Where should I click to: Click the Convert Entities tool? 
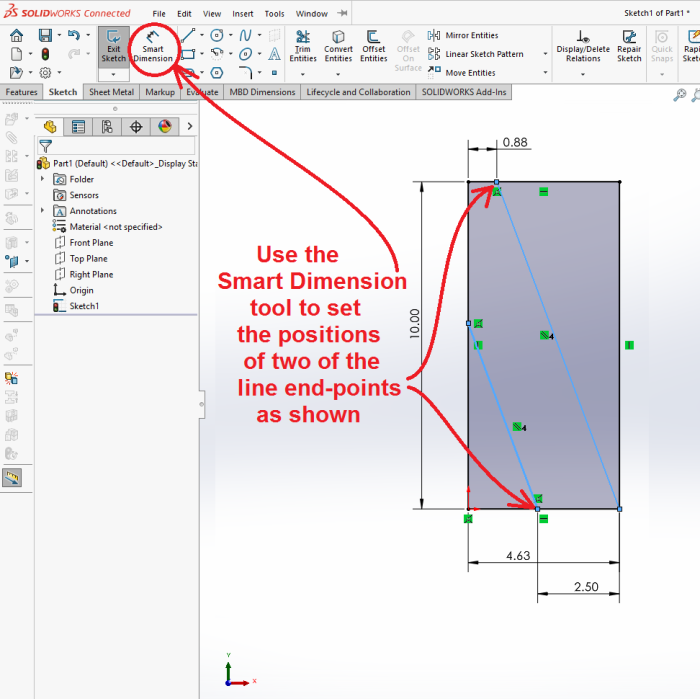tap(338, 46)
